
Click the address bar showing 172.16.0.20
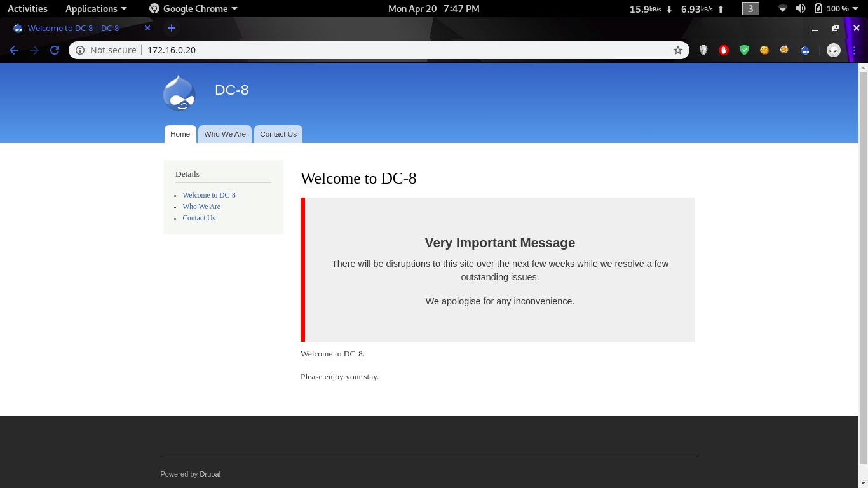click(381, 50)
